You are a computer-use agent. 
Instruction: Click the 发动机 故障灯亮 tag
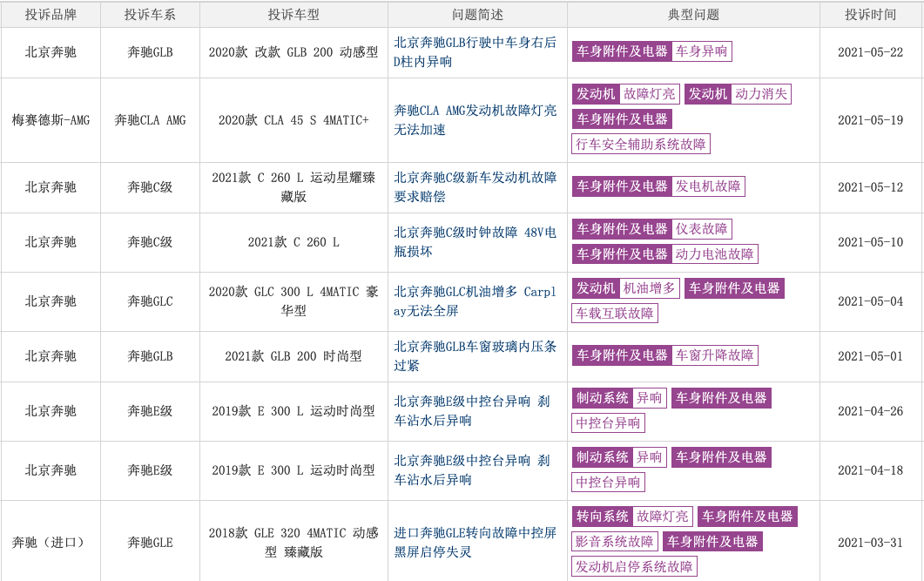[625, 94]
